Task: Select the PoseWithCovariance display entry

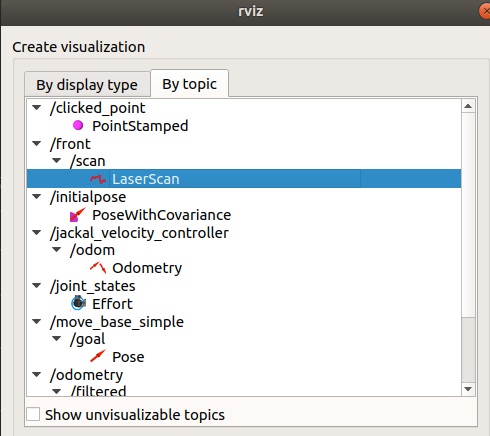Action: pyautogui.click(x=161, y=215)
